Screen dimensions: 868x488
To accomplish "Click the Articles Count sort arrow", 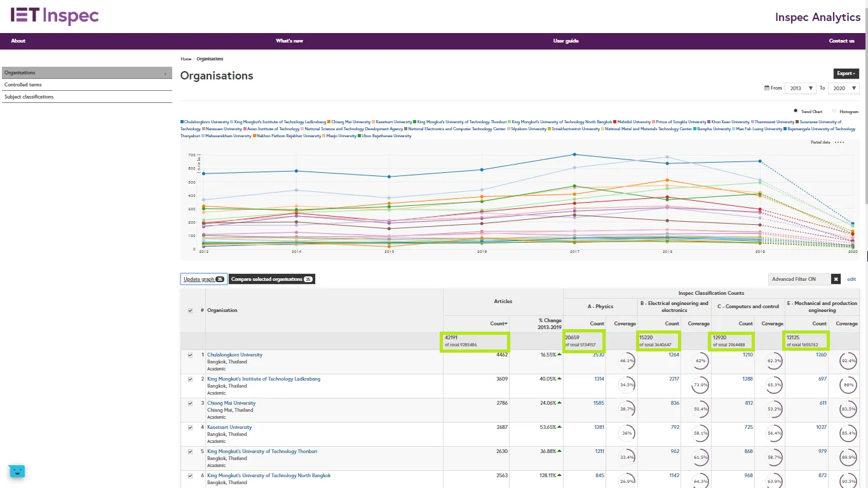I will tap(506, 324).
